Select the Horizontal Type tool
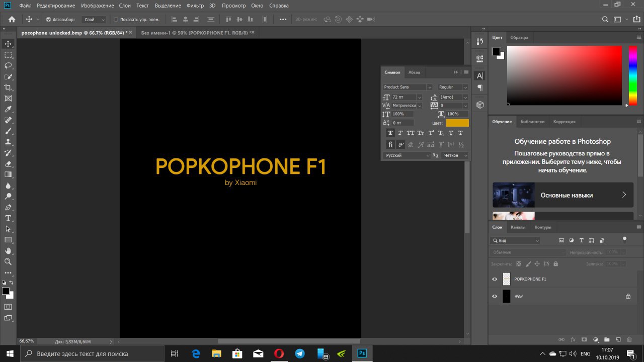The height and width of the screenshot is (362, 644). click(x=8, y=218)
